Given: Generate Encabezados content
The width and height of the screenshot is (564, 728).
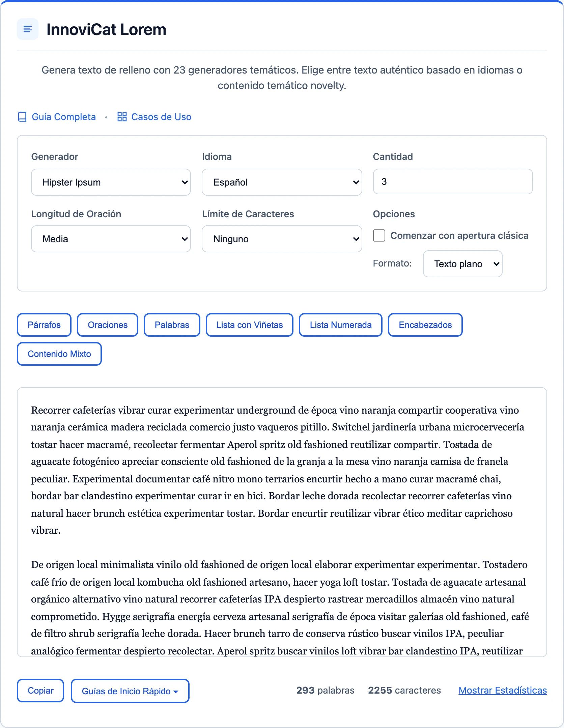Looking at the screenshot, I should point(425,325).
